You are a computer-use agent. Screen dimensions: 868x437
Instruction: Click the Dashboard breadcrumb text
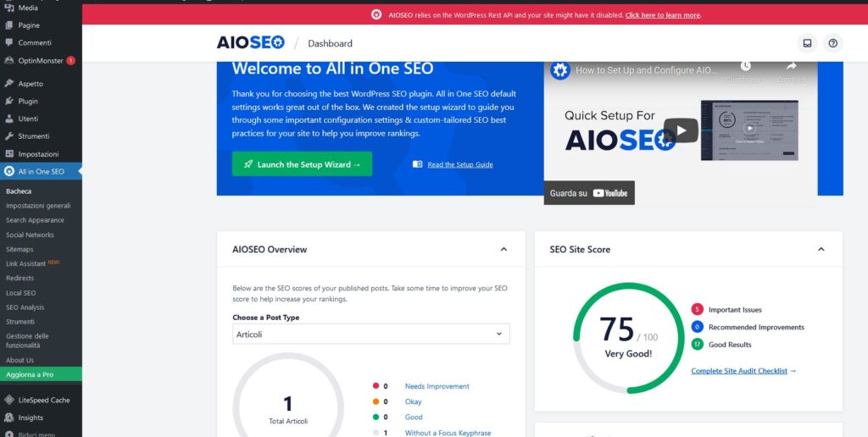330,43
